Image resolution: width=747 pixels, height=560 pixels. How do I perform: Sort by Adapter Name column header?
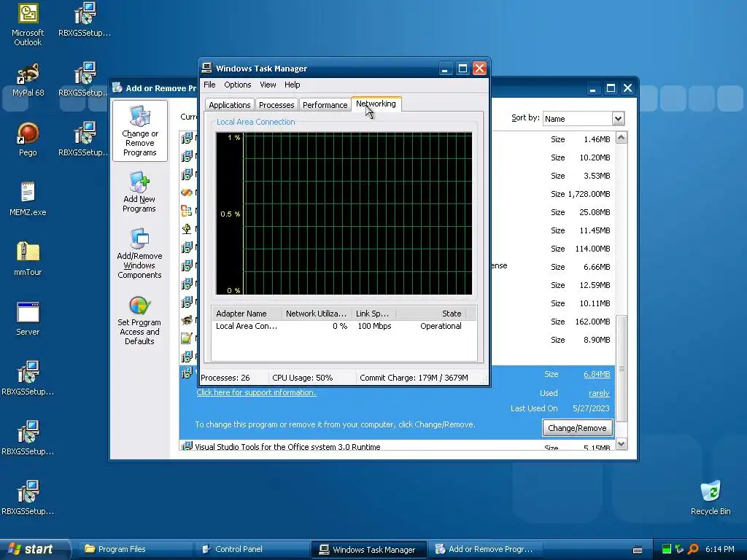click(x=246, y=314)
